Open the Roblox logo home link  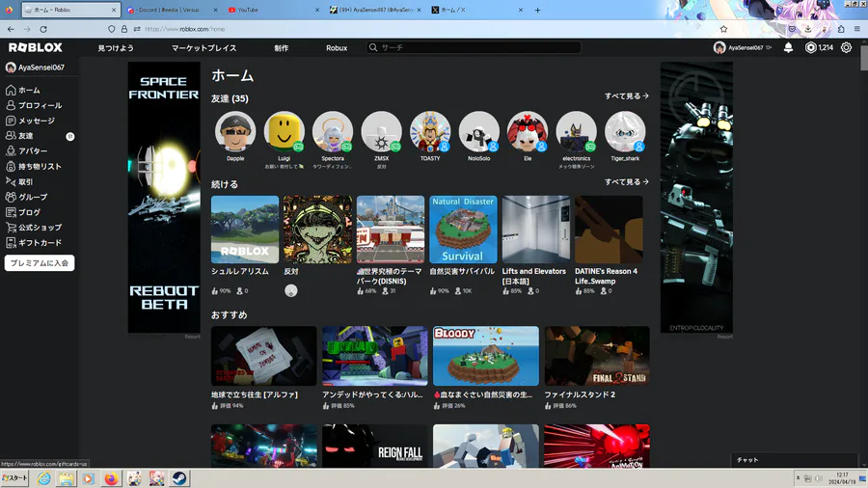pos(36,47)
